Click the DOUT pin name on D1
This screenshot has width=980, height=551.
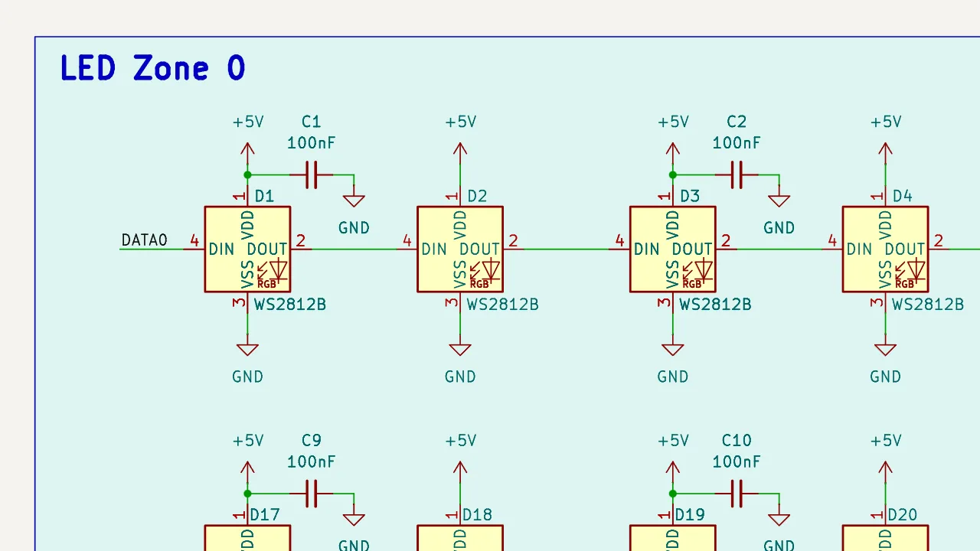266,249
